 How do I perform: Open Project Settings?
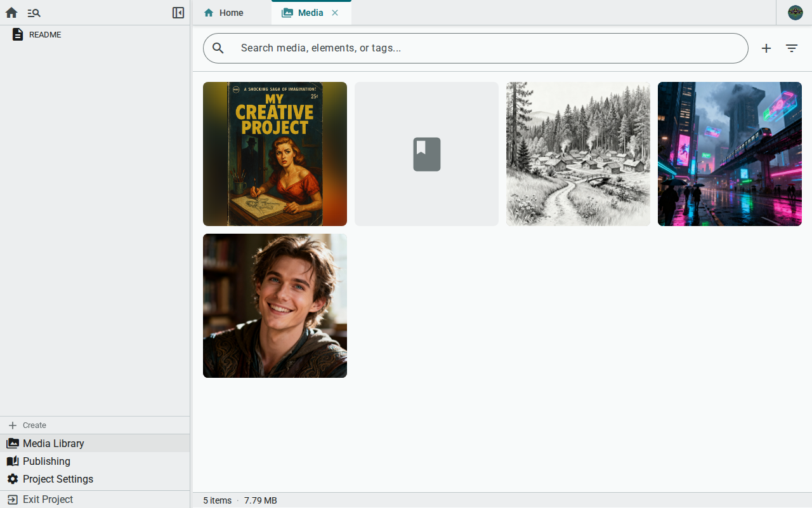(x=95, y=479)
